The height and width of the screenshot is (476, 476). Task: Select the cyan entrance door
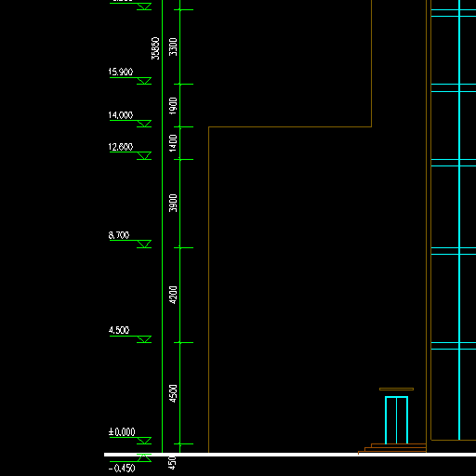[x=396, y=420]
